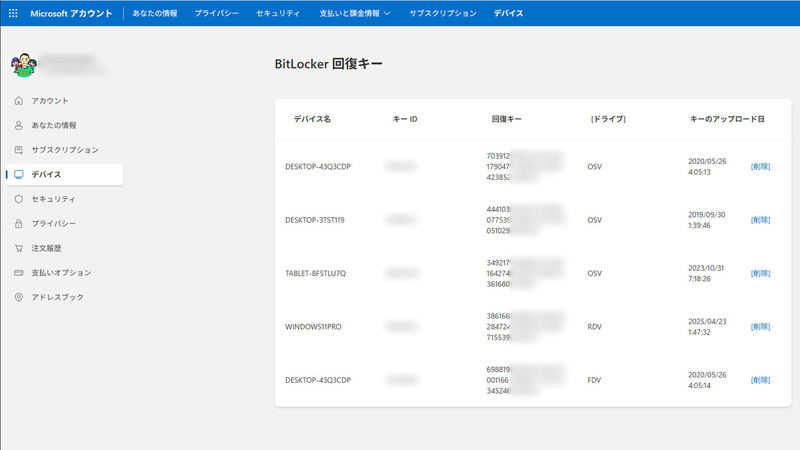Delete the DESKTOP-43Q3CDP FDV key
Screen dimensions: 800x450
pyautogui.click(x=760, y=380)
